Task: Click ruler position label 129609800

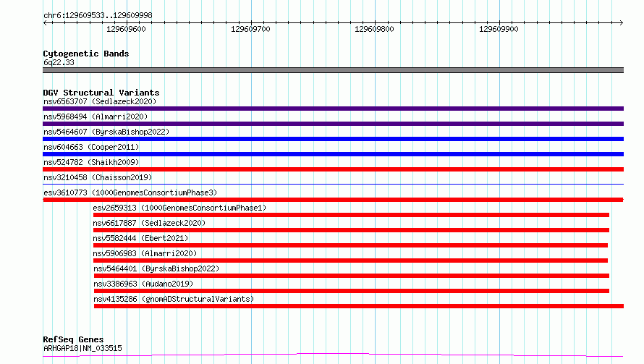Action: point(374,29)
